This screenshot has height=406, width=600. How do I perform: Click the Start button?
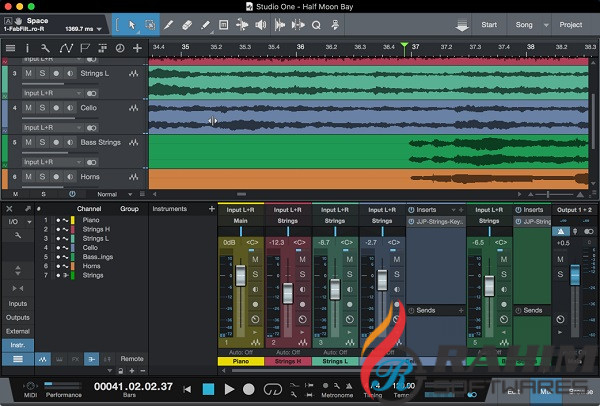[x=489, y=25]
